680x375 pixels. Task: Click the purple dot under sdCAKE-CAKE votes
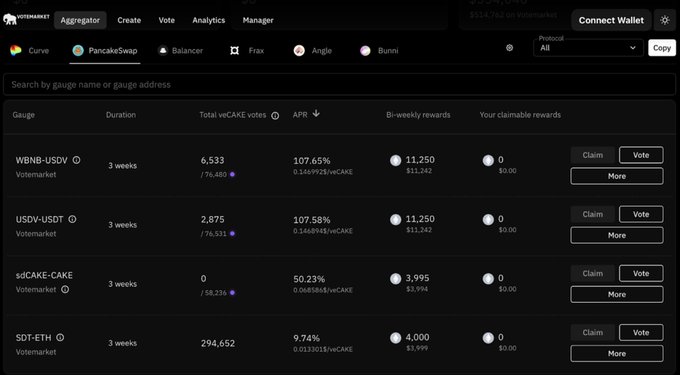point(232,293)
